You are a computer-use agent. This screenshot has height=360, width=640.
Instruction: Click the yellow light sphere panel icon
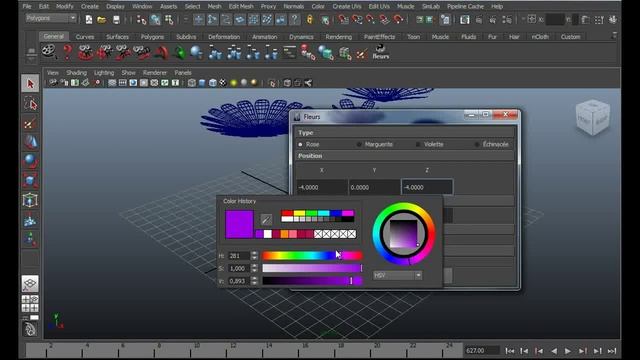233,83
